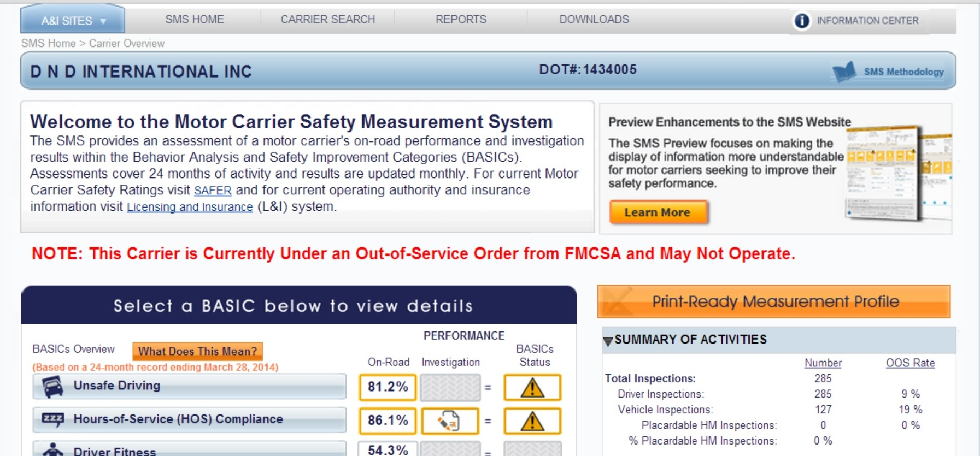Click the 54.3% Driver Fitness score
Image resolution: width=980 pixels, height=456 pixels.
click(x=388, y=449)
